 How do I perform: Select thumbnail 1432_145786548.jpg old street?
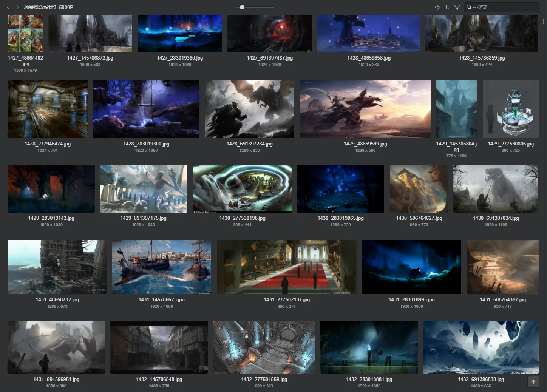159,347
